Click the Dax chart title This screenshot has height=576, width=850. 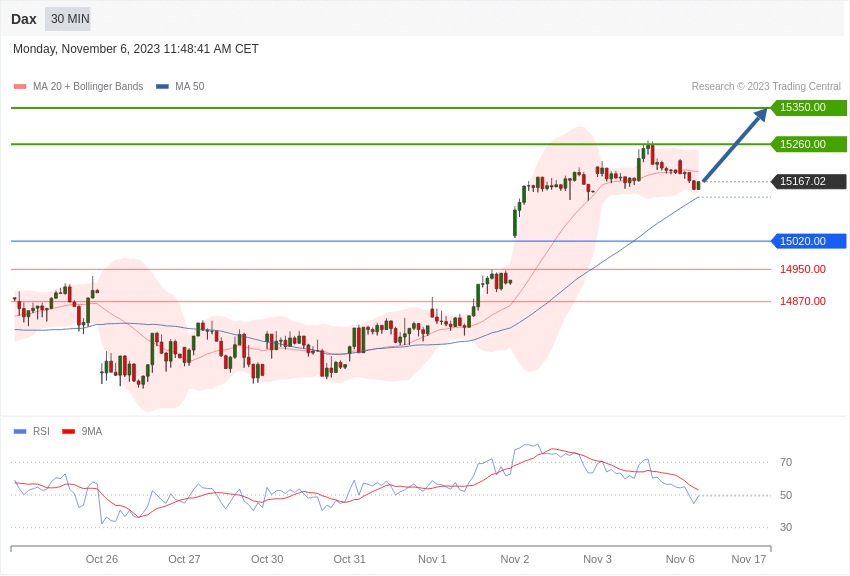tap(24, 19)
